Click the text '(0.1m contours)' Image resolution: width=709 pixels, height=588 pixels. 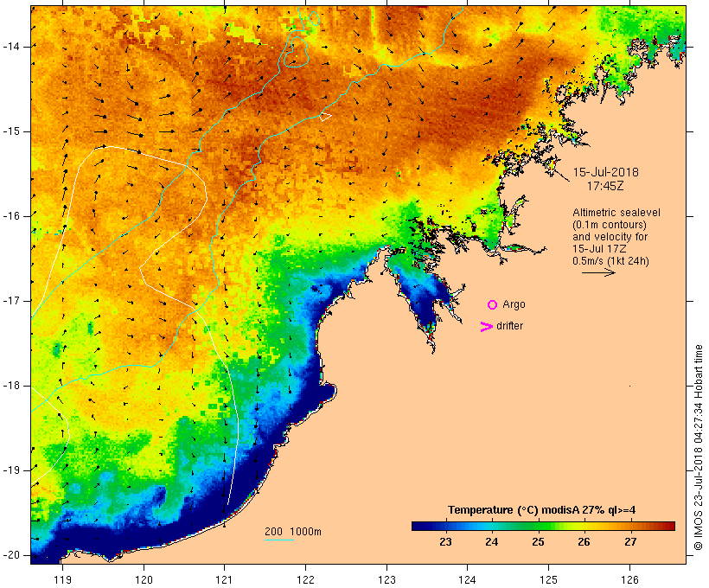click(x=610, y=225)
